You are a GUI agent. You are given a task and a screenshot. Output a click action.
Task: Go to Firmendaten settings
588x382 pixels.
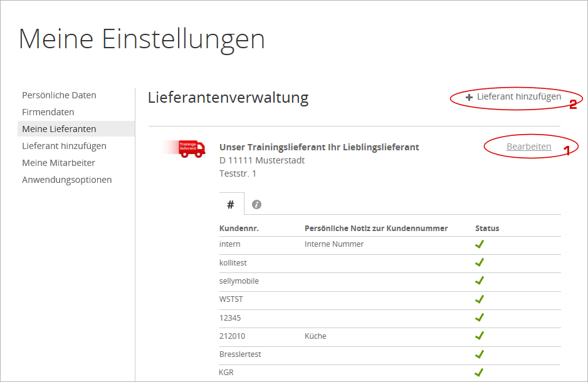tap(48, 112)
